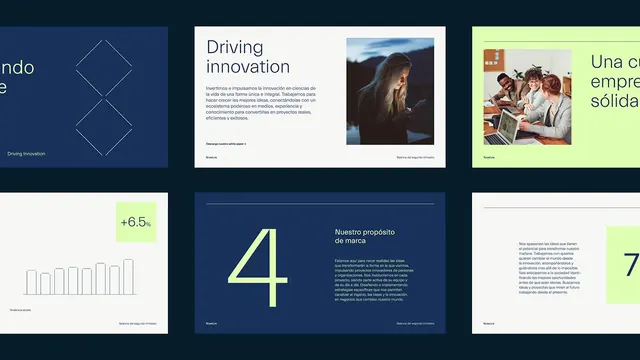Select the 'Invertimos e impulsamos la innovación' paragraph

261,103
